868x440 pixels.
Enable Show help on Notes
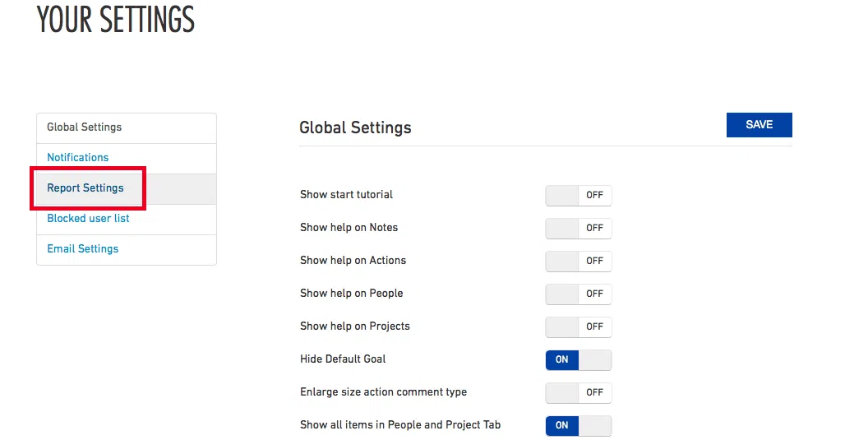tap(579, 228)
